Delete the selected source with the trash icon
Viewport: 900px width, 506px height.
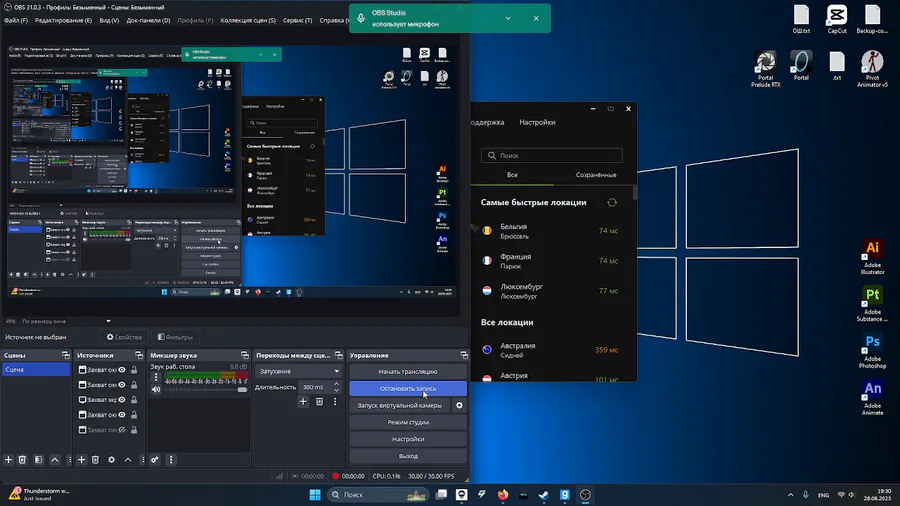(x=96, y=460)
